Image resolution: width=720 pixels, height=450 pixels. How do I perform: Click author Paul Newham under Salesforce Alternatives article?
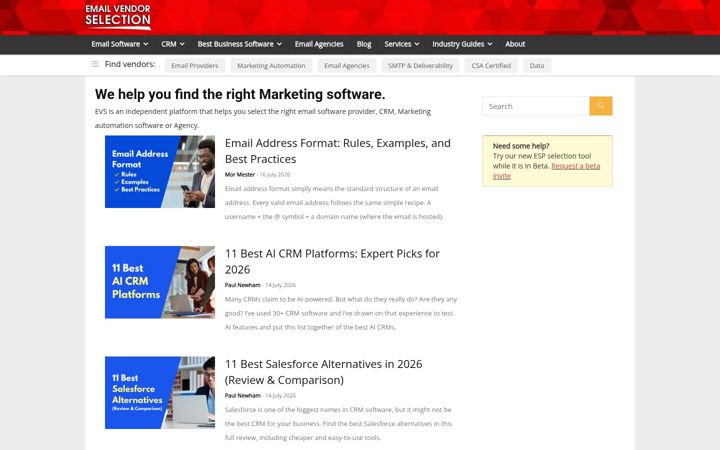[242, 395]
